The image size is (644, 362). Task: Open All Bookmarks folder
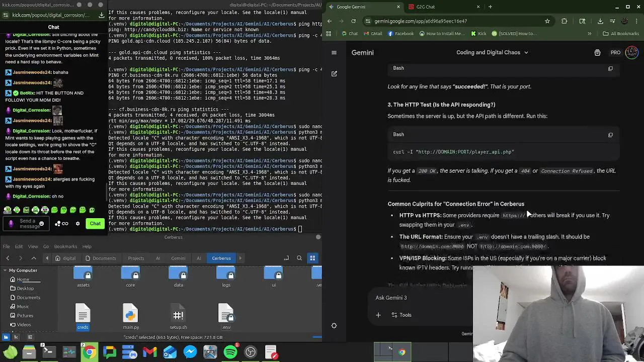point(621,34)
